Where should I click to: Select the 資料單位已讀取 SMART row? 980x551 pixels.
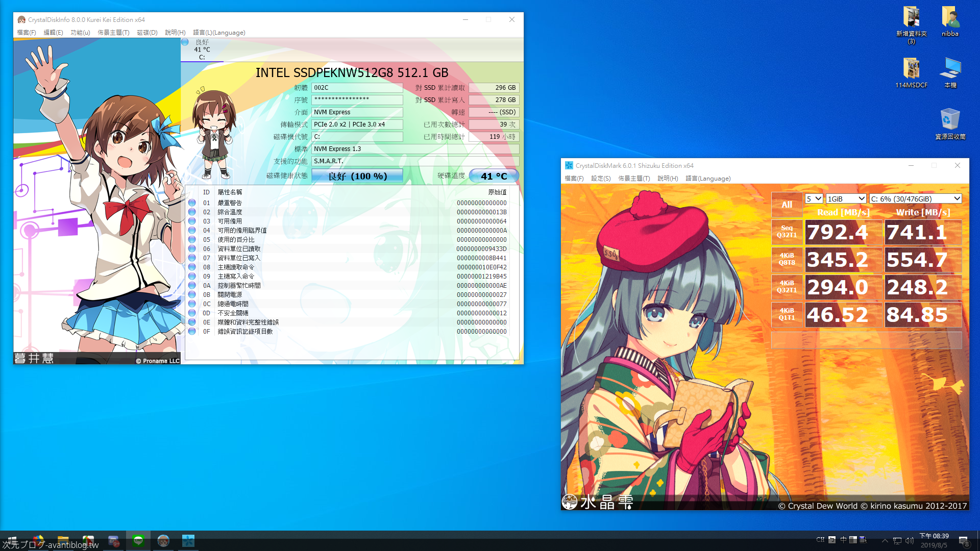click(x=352, y=248)
